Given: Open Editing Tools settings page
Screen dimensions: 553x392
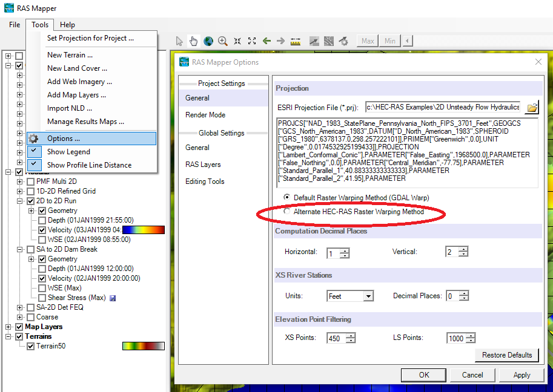Looking at the screenshot, I should click(205, 181).
